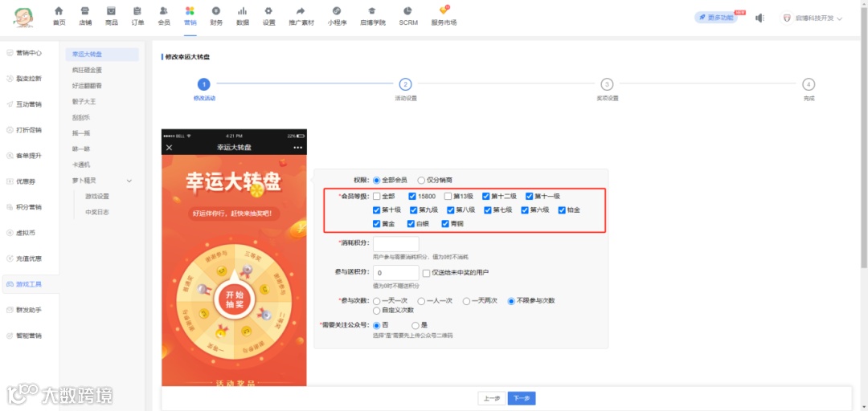The image size is (868, 411).
Task: Jump to step 3 奖项设置 circle
Action: click(x=608, y=84)
